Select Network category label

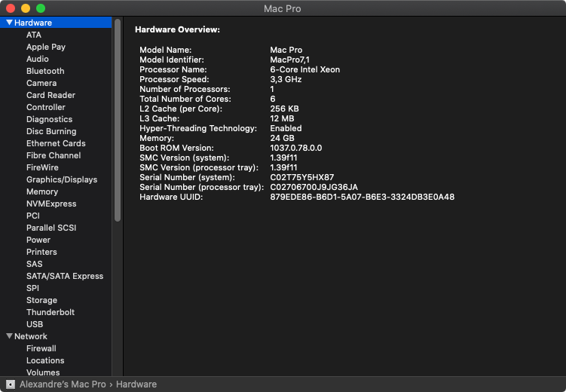[31, 336]
